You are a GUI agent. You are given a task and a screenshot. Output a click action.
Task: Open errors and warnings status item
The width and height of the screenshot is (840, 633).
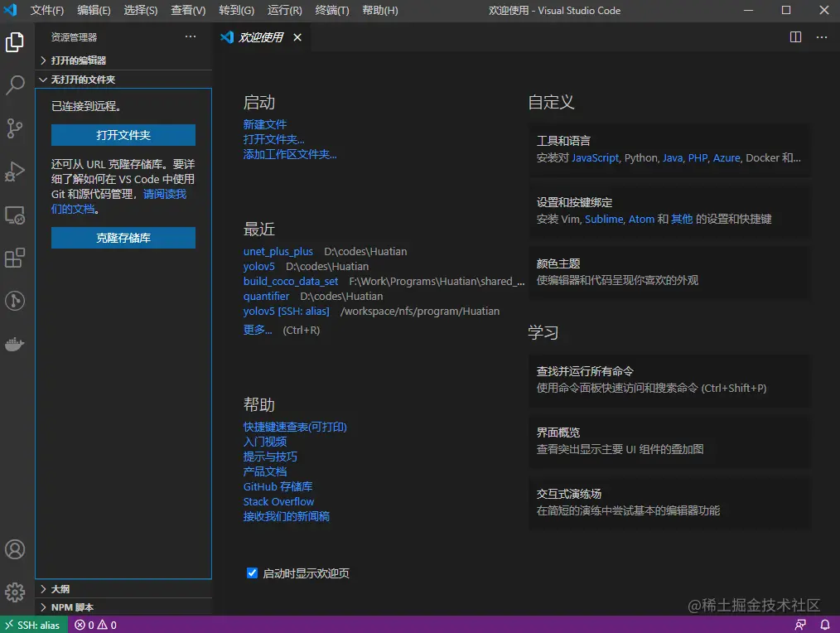(x=95, y=625)
